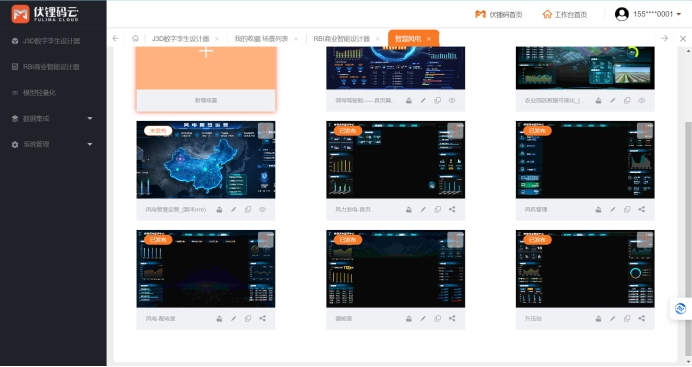Click the home icon in the tab bar
This screenshot has width=692, height=367.
pos(135,38)
